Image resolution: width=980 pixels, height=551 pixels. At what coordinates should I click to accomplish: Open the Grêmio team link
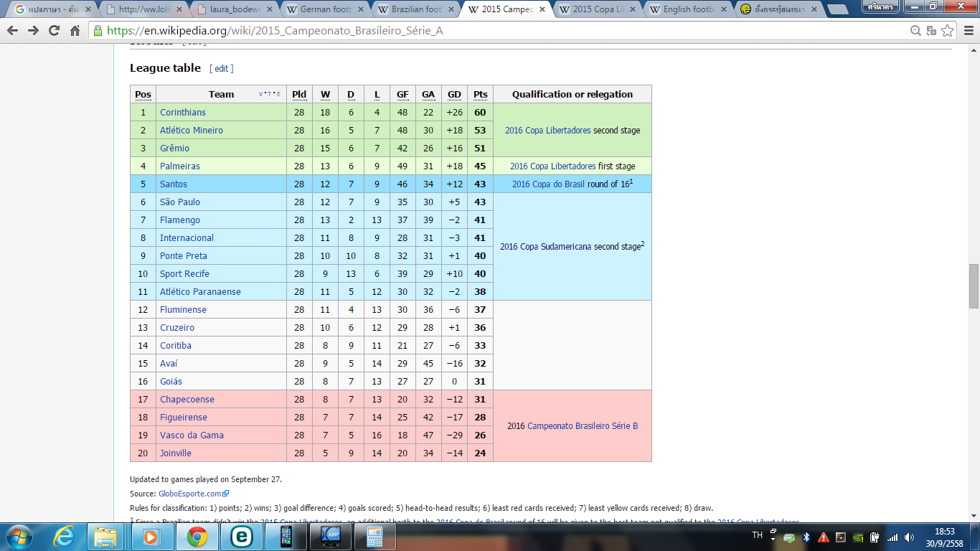click(175, 148)
